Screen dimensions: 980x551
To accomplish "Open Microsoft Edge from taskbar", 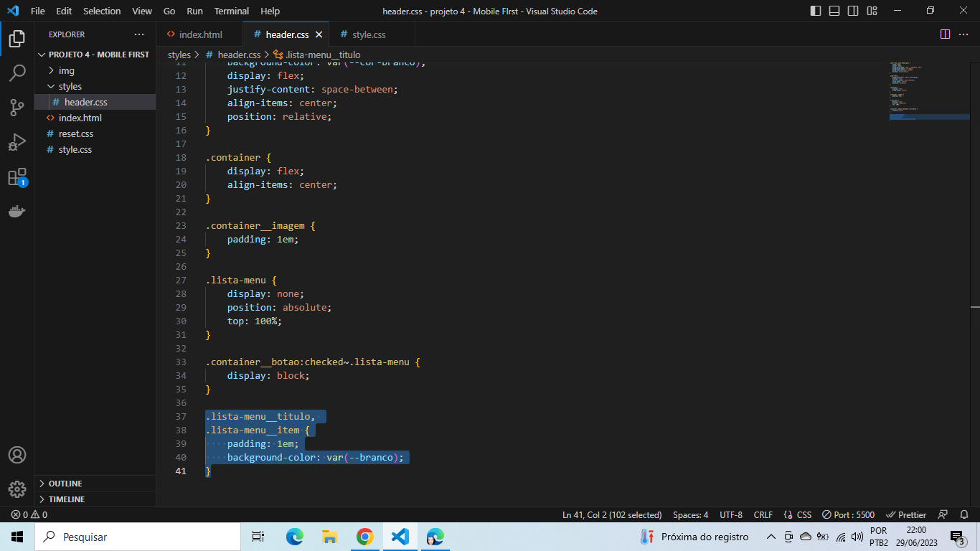I will 294,537.
